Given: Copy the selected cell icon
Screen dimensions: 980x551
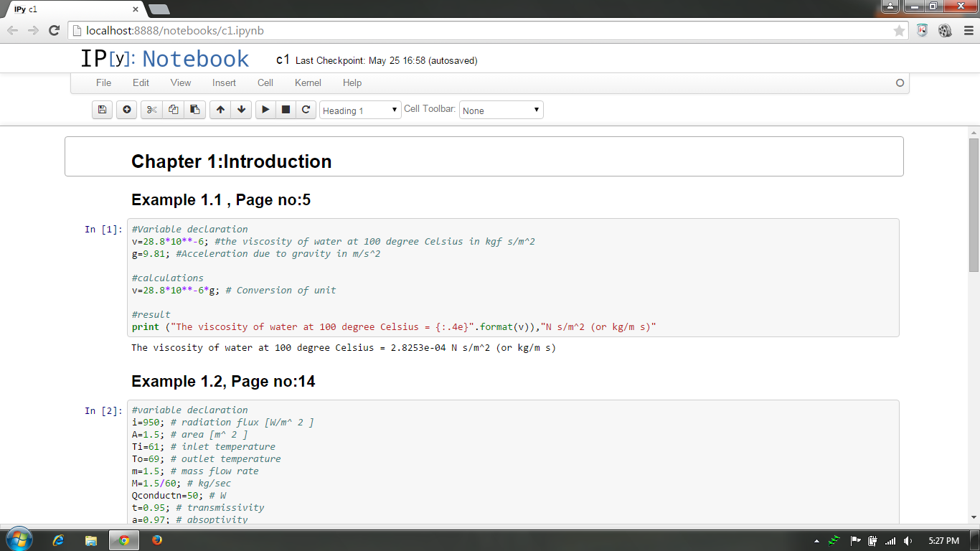Looking at the screenshot, I should [x=173, y=110].
